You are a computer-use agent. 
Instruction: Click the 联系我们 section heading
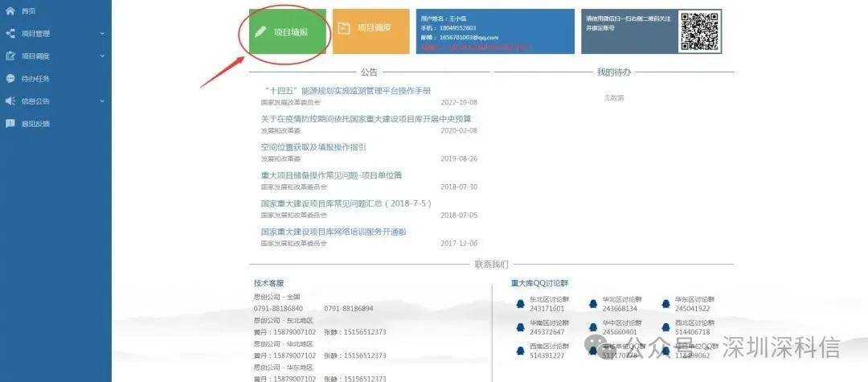pos(492,264)
